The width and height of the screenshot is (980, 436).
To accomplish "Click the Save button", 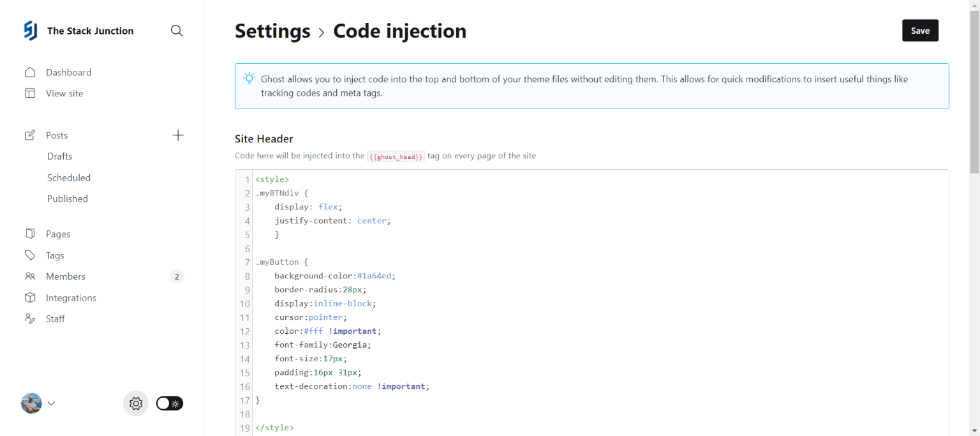I will tap(920, 30).
